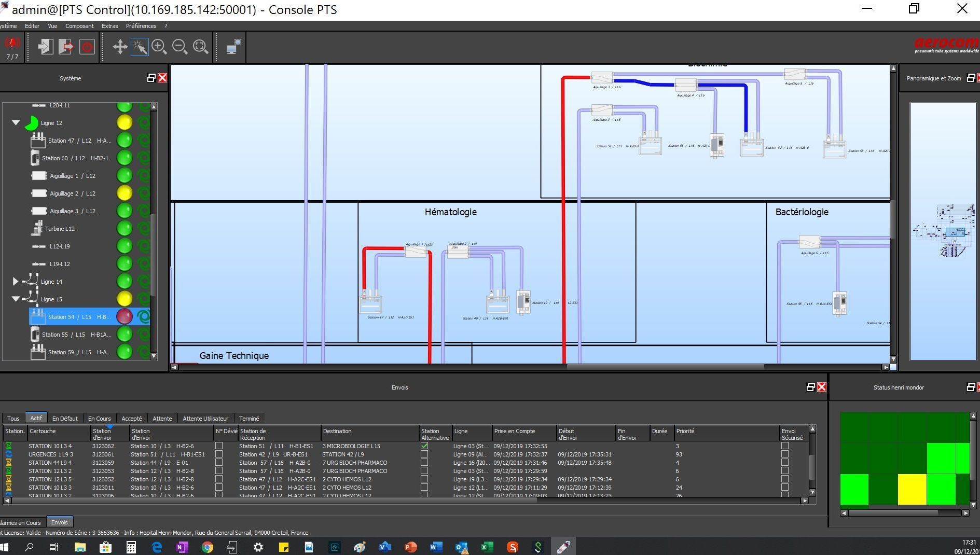The height and width of the screenshot is (555, 980).
Task: Open the Composant menu
Action: pyautogui.click(x=79, y=26)
